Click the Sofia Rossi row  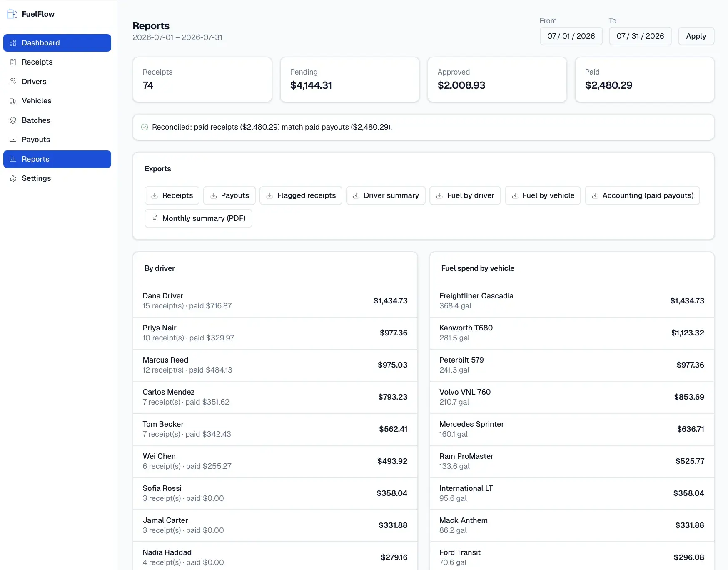pyautogui.click(x=275, y=493)
